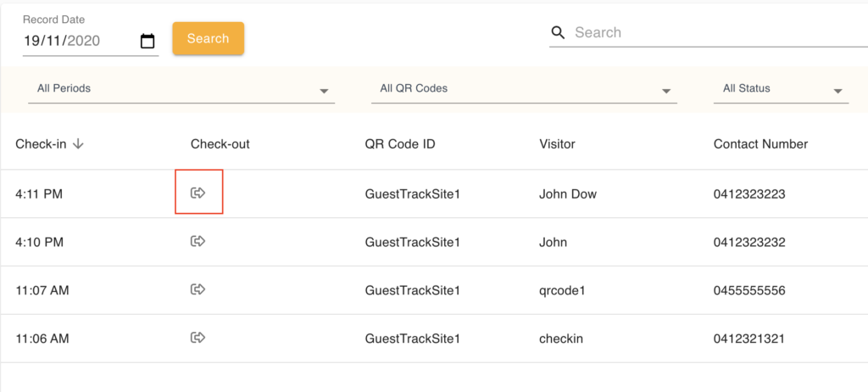Click check-out icon for visitor John
Image resolution: width=868 pixels, height=392 pixels.
tap(198, 242)
